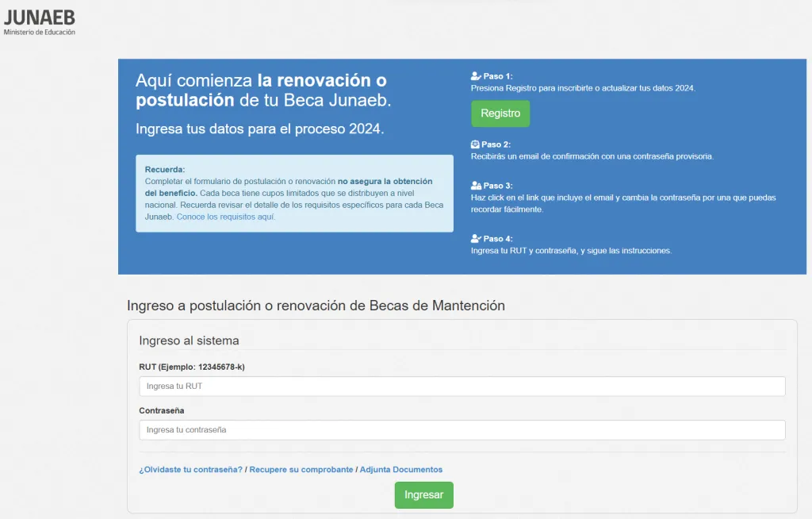This screenshot has height=519, width=812.
Task: Click the Paso 1 user icon
Action: 476,76
